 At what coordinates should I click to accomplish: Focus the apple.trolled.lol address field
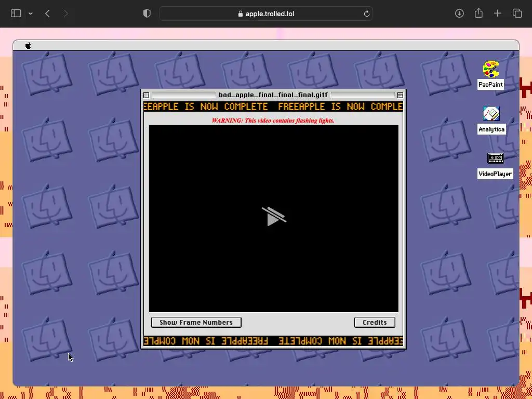point(266,14)
